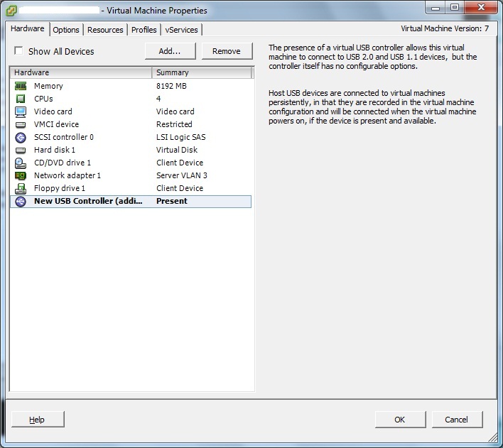Click the LSI Logic SAS summary
This screenshot has width=503, height=448.
tap(181, 137)
